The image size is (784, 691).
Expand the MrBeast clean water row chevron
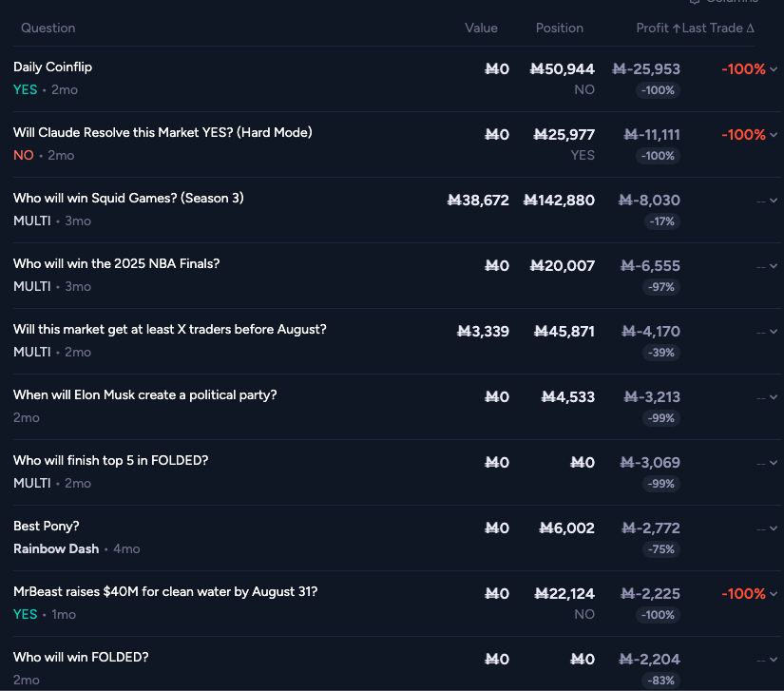(x=774, y=594)
